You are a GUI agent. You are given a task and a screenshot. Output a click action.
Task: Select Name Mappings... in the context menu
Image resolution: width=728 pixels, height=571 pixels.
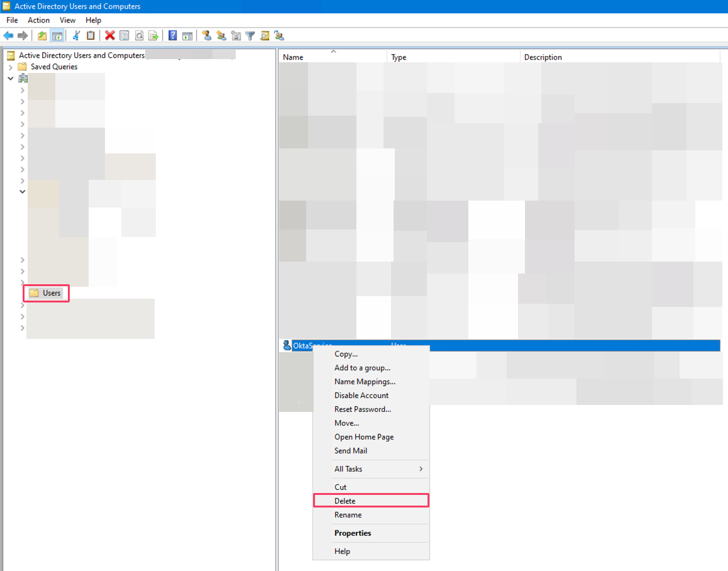click(x=371, y=382)
